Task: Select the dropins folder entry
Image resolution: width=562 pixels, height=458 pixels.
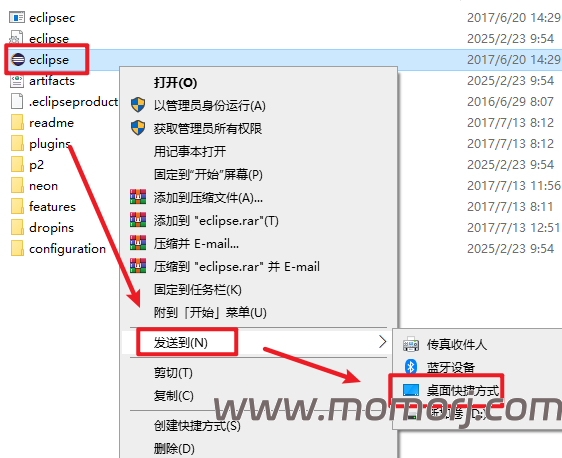Action: tap(42, 228)
